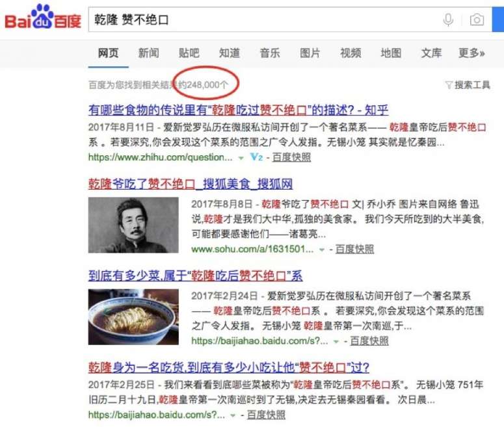Expand arrow beside first baijiahao URL
The height and width of the screenshot is (427, 504).
coord(336,342)
